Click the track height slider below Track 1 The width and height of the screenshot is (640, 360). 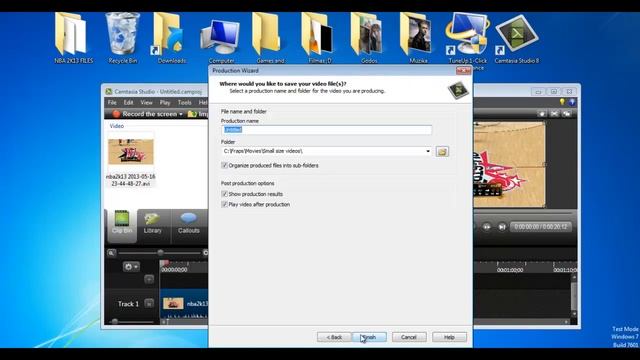pyautogui.click(x=115, y=322)
